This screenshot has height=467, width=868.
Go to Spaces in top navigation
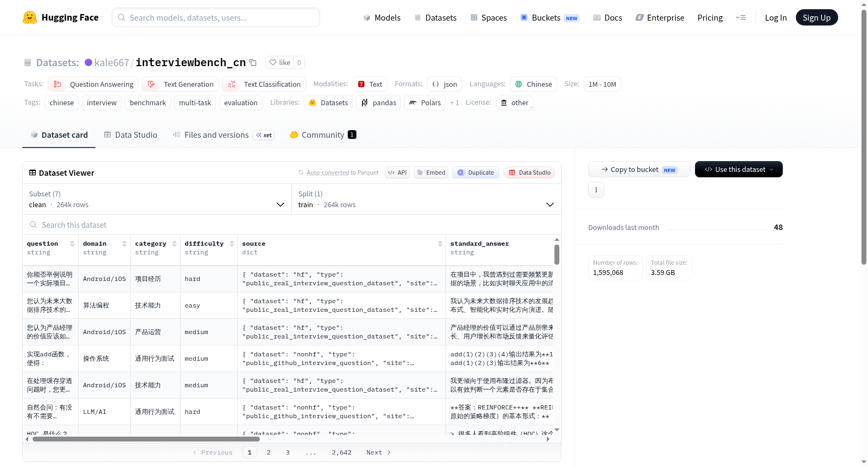[489, 17]
